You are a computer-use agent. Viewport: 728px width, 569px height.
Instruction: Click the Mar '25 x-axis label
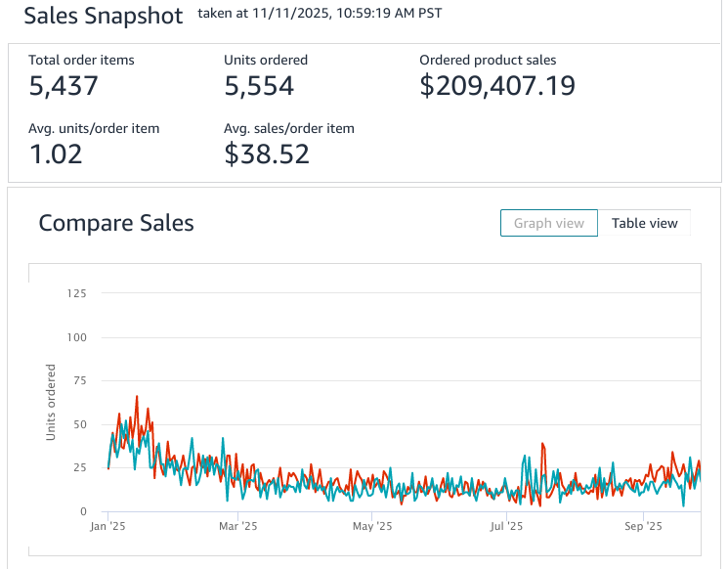(x=237, y=526)
